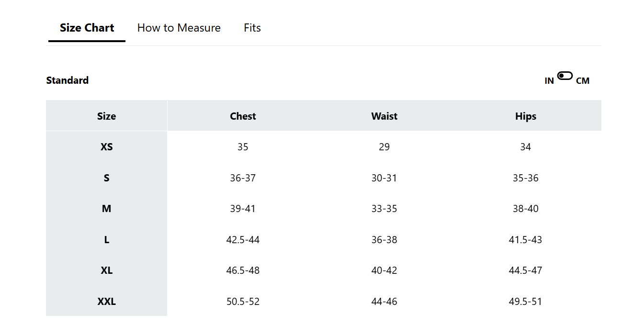Screen dimensions: 644x326
Task: Select the L size row label
Action: (x=106, y=240)
